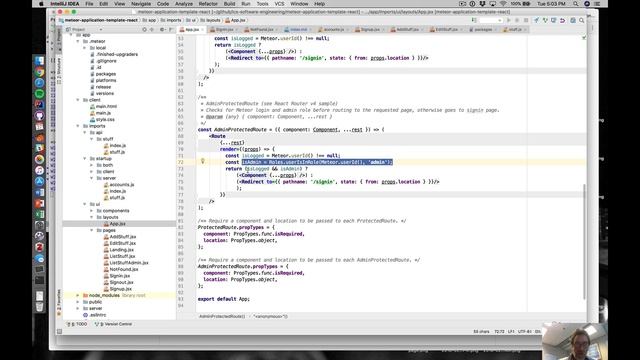Viewport: 640px width, 360px height.
Task: Click the VCS update project arrow icon
Action: click(536, 20)
